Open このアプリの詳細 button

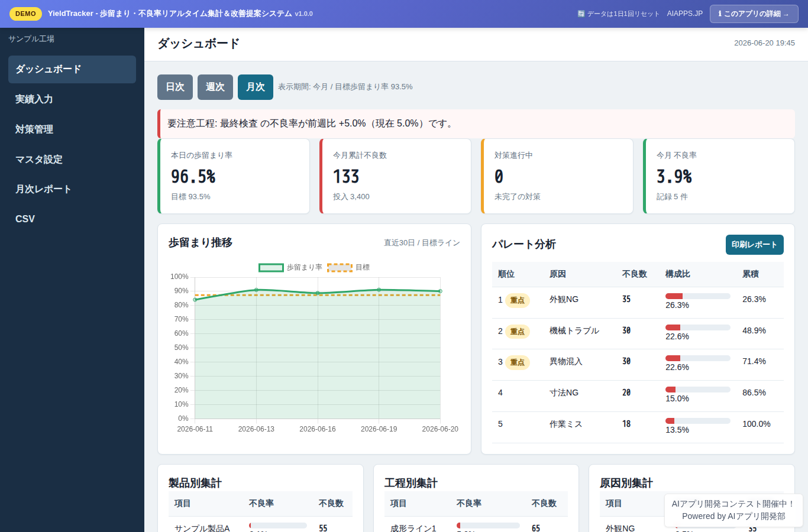click(x=754, y=14)
